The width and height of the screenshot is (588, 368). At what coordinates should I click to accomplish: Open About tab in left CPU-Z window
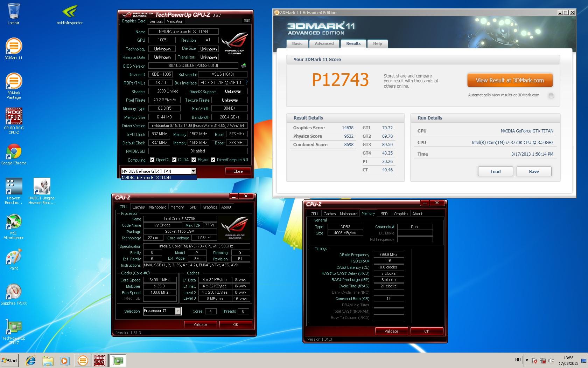pyautogui.click(x=226, y=207)
